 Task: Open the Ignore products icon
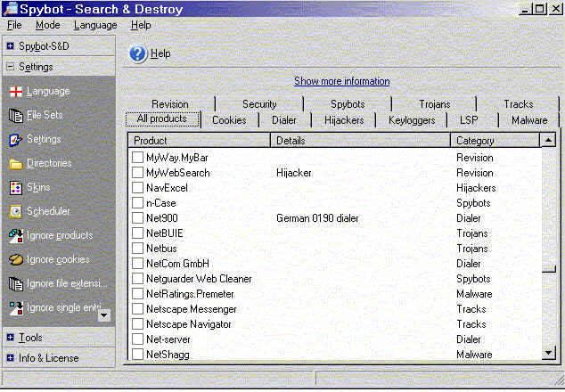pos(16,235)
